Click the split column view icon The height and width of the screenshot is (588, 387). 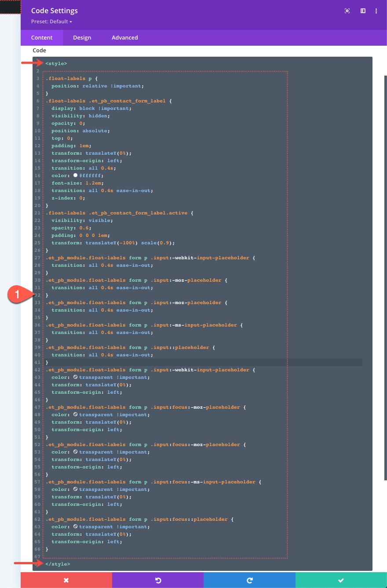coord(363,11)
